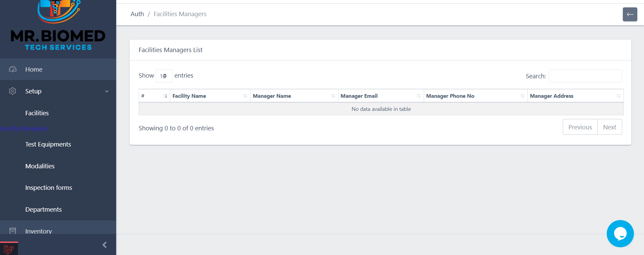Click the Home dashboard gauge icon
The height and width of the screenshot is (255, 644).
(13, 70)
